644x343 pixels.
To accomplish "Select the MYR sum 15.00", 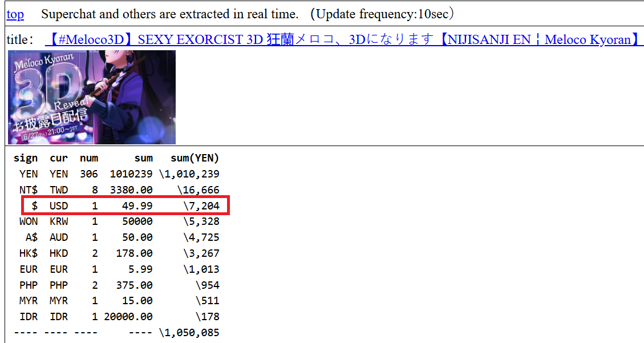I will pos(137,301).
